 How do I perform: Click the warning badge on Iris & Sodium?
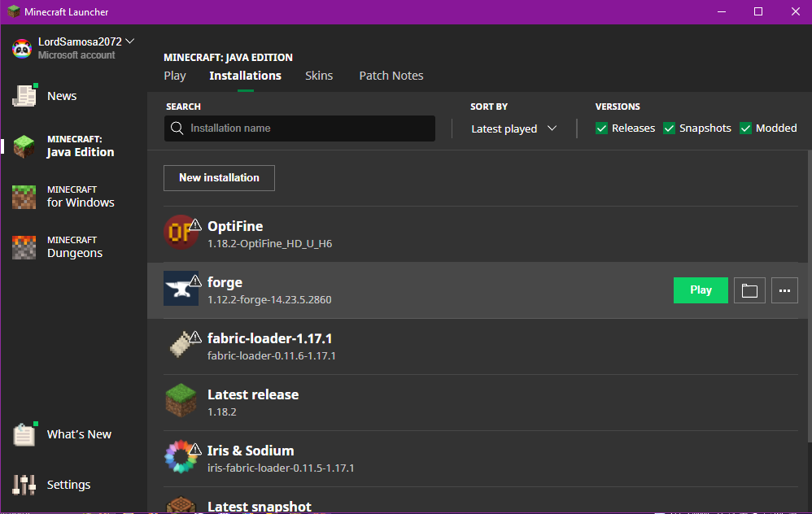click(194, 449)
